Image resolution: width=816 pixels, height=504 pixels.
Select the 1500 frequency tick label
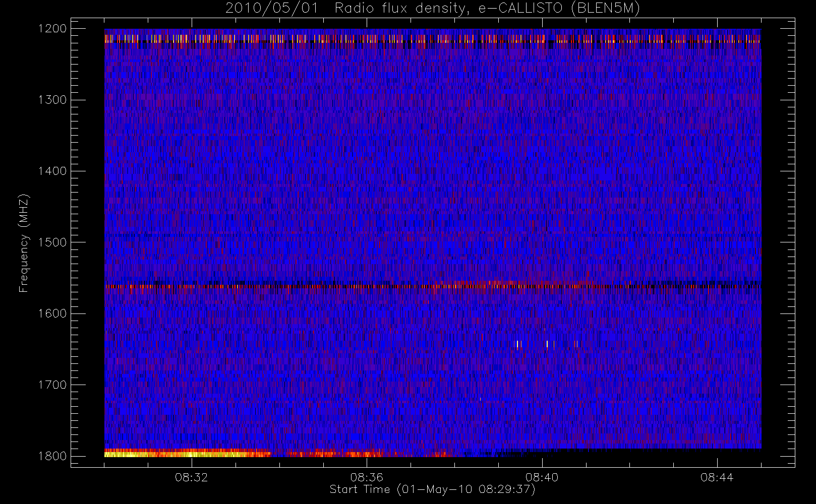pyautogui.click(x=52, y=242)
